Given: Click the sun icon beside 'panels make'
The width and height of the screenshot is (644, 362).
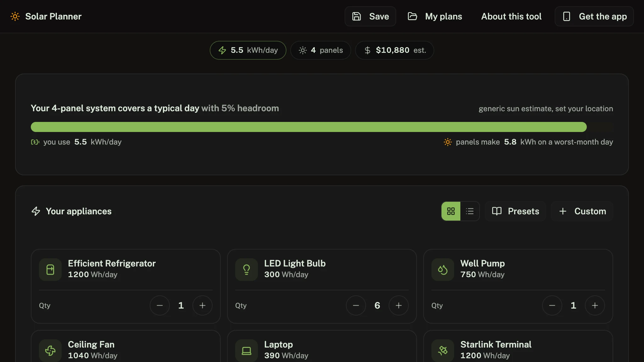Looking at the screenshot, I should 447,142.
